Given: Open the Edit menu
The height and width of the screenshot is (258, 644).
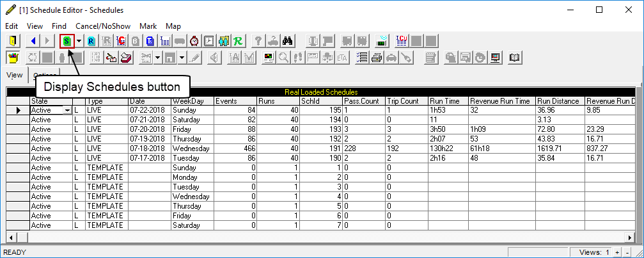Looking at the screenshot, I should (12, 26).
